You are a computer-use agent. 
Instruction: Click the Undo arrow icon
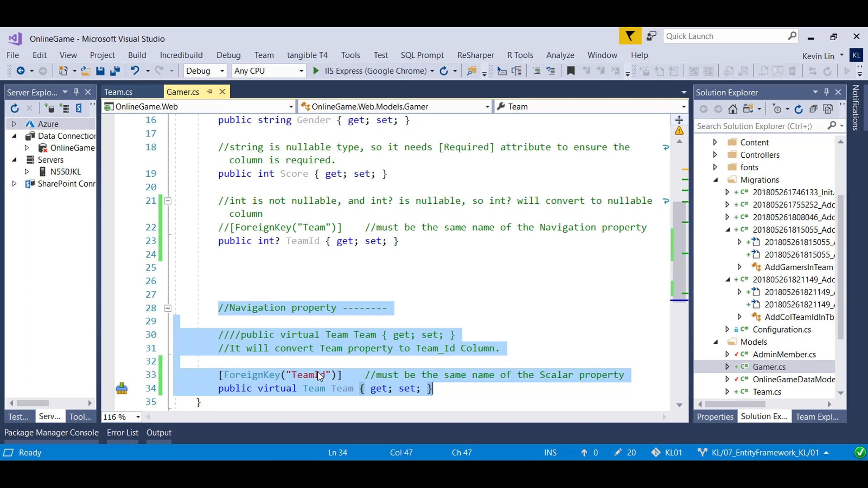click(x=135, y=71)
